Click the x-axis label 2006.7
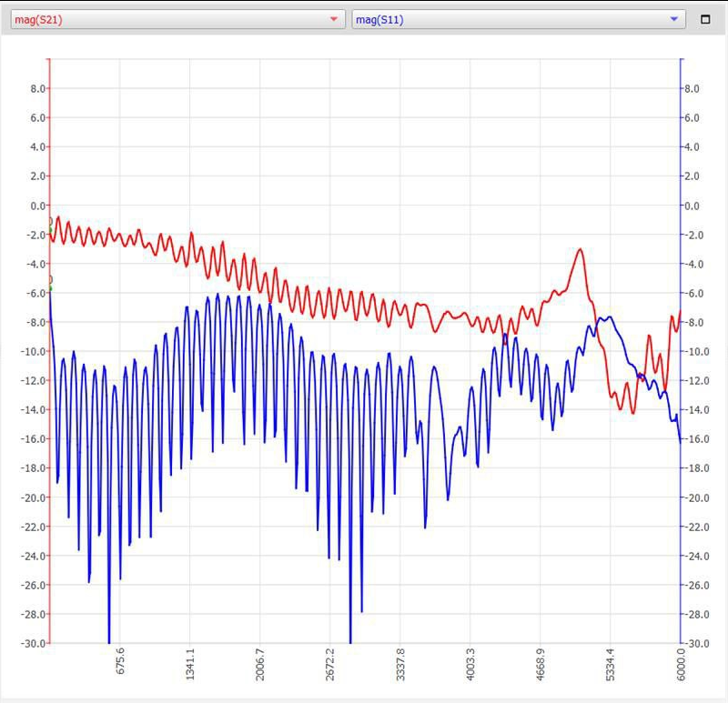The height and width of the screenshot is (703, 728). 260,665
